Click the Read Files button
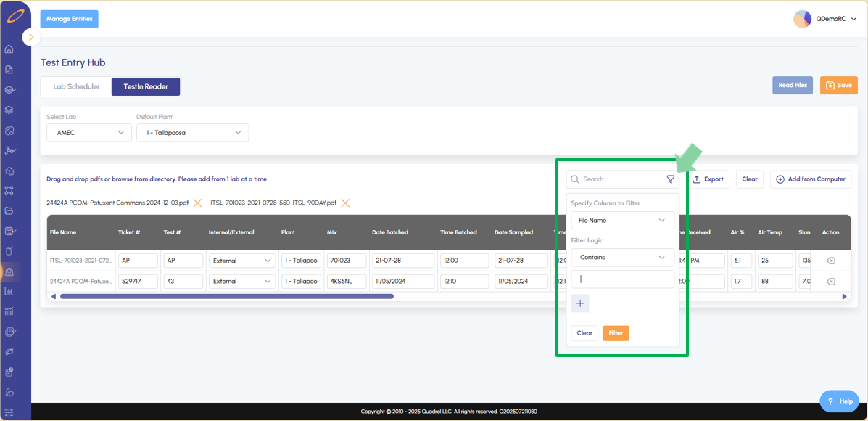Viewport: 868px width, 421px height. 793,86
